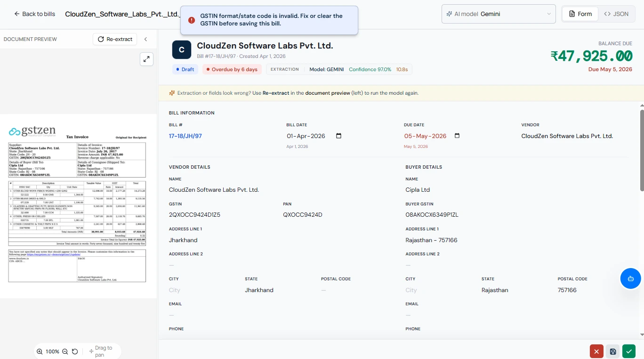Click the Confidence 97.0% value
Screen dimensions: 644x359
(x=370, y=69)
